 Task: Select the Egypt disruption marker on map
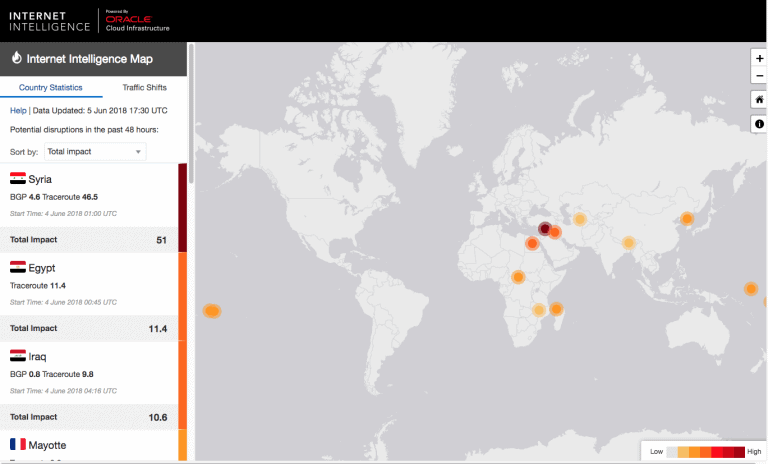[x=532, y=243]
